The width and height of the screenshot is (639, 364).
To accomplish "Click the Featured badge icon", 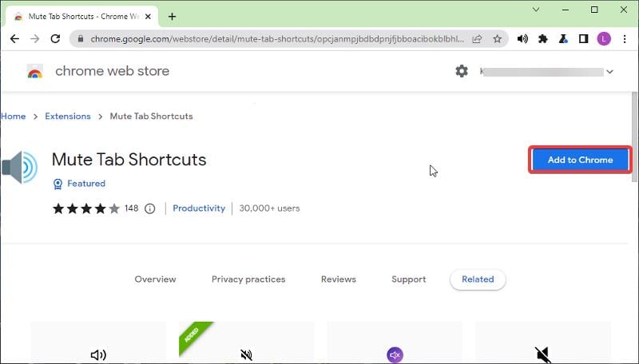I will [58, 184].
